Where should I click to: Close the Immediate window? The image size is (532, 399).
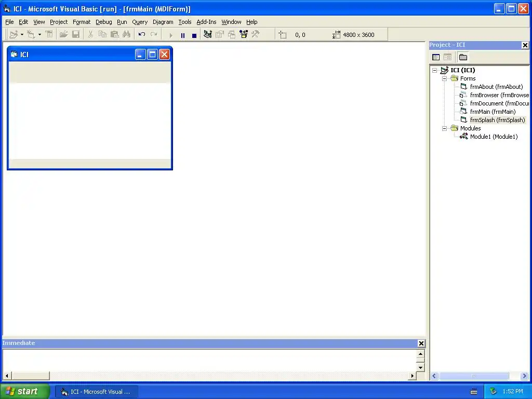(x=421, y=344)
